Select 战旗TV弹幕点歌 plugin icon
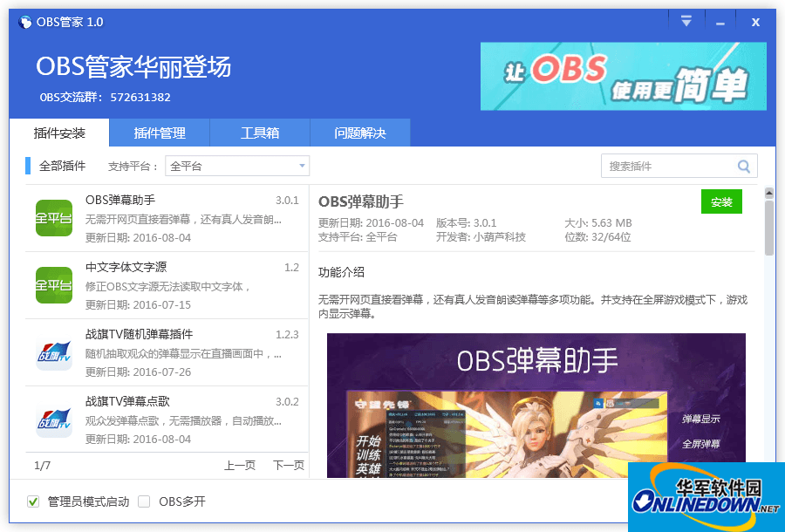The height and width of the screenshot is (532, 785). tap(54, 419)
